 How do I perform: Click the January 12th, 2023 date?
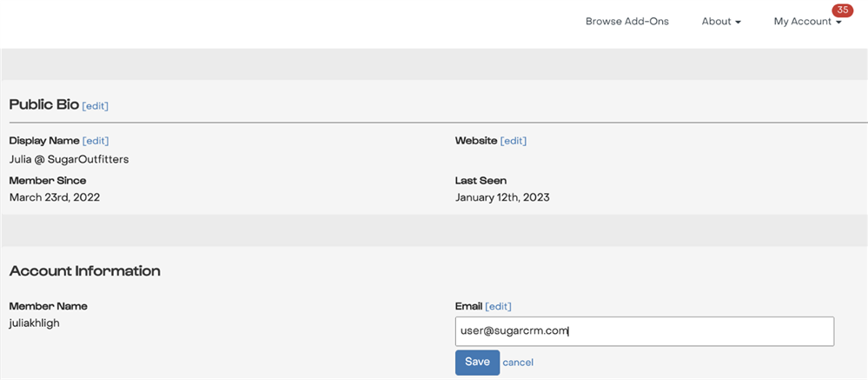point(502,197)
